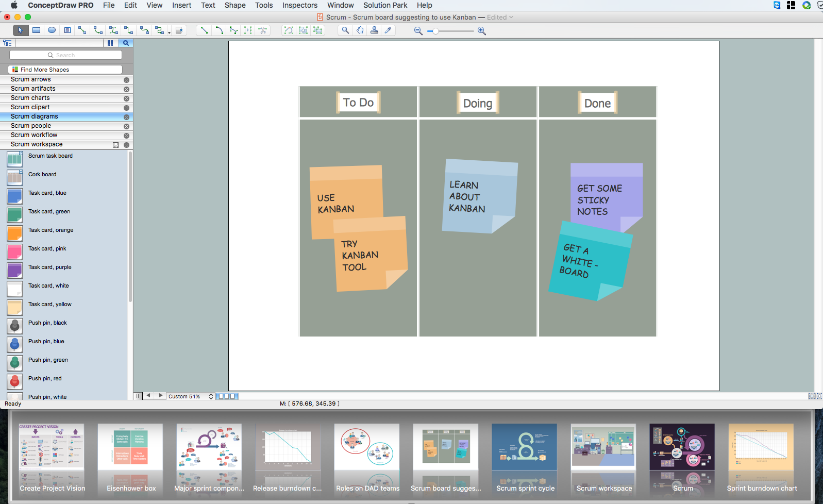Click the stamp tool icon
The image size is (823, 504).
pyautogui.click(x=374, y=30)
